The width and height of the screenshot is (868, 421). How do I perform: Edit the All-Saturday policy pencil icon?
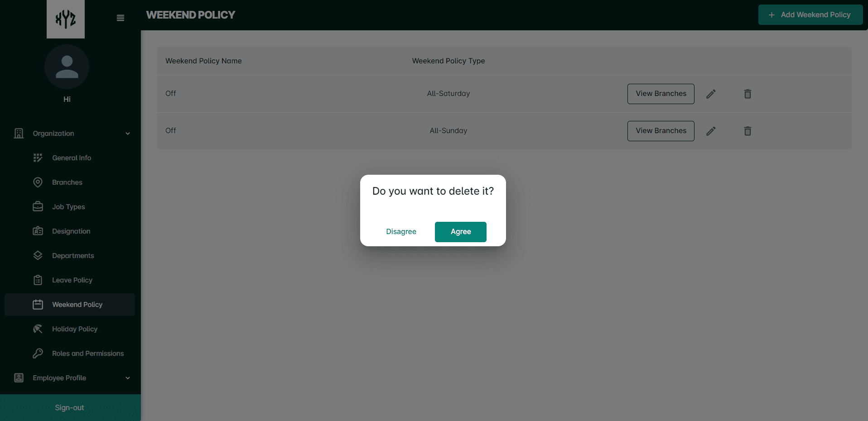(x=711, y=94)
